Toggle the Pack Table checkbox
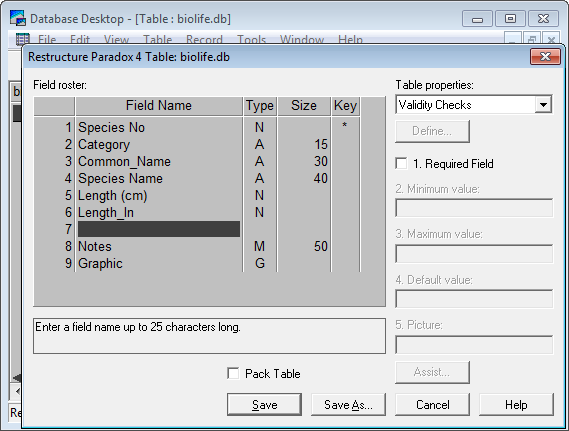The height and width of the screenshot is (431, 569). tap(233, 373)
